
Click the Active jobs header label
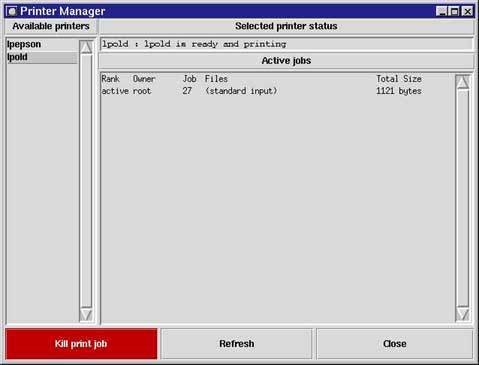286,61
